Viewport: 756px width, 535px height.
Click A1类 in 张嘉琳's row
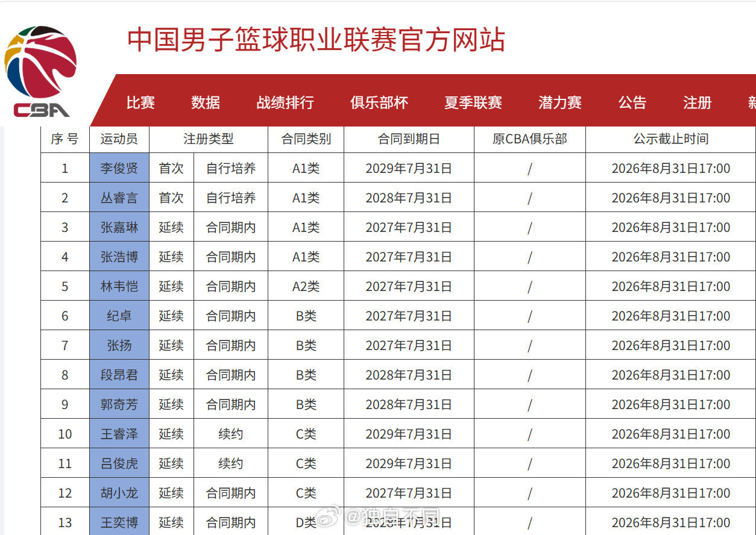(x=306, y=227)
